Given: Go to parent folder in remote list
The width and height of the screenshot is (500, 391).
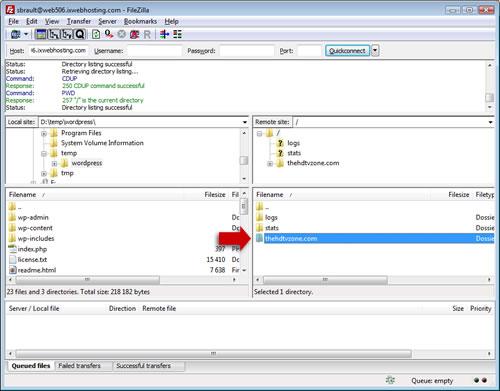Looking at the screenshot, I should (262, 207).
